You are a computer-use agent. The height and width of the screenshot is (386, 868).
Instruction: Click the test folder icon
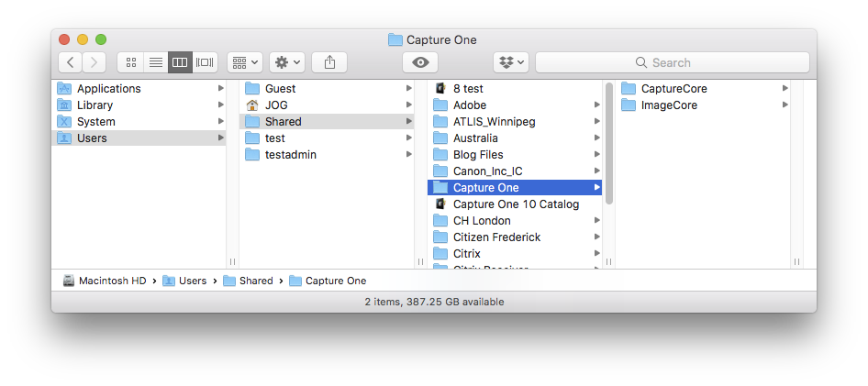pyautogui.click(x=252, y=138)
